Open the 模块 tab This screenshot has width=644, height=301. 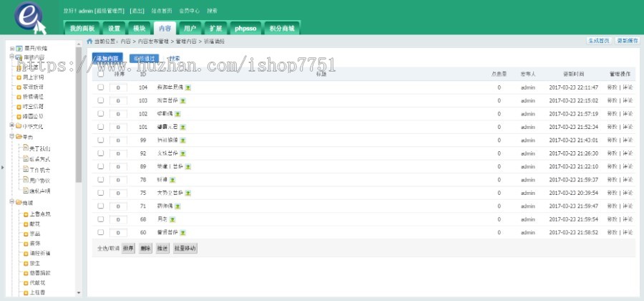coord(140,29)
